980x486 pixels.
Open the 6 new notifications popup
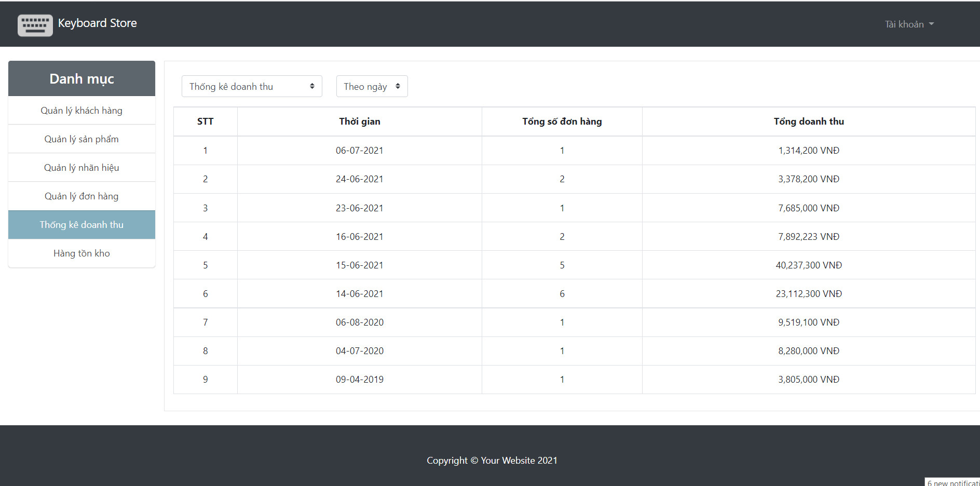[x=952, y=482]
